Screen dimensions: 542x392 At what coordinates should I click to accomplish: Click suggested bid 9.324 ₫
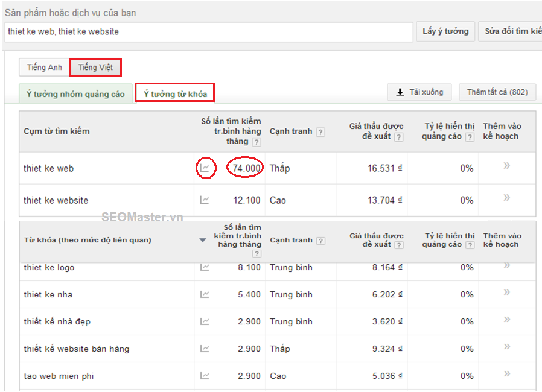[387, 349]
